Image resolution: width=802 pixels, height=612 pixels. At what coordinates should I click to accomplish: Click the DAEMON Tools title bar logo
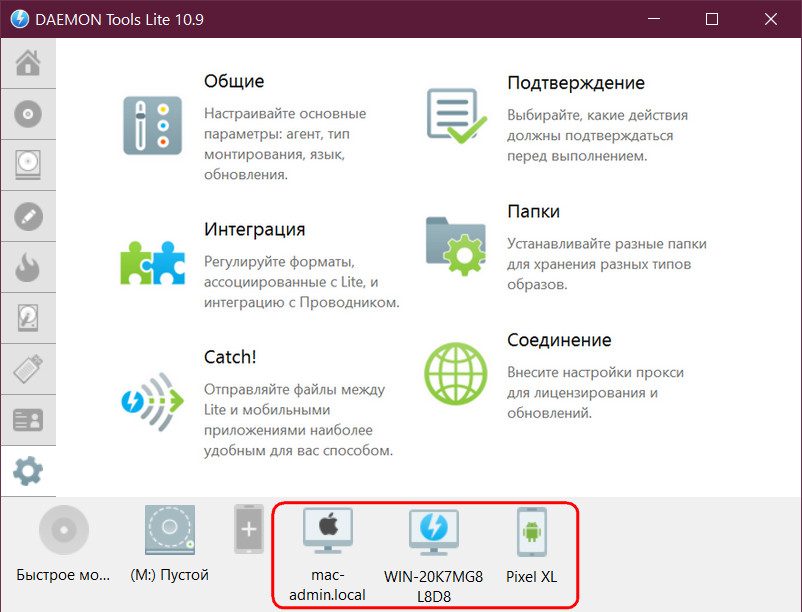pos(19,19)
